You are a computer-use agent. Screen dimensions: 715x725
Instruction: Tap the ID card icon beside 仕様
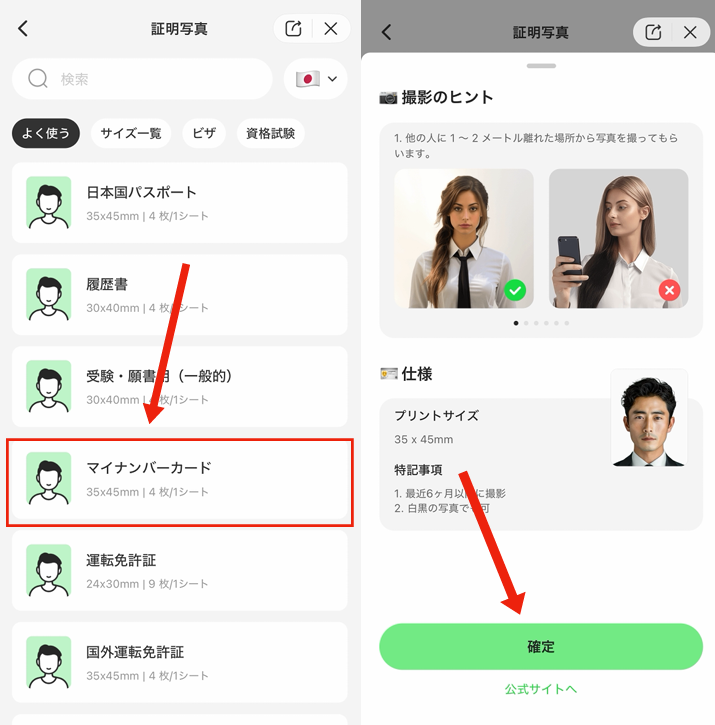click(388, 374)
